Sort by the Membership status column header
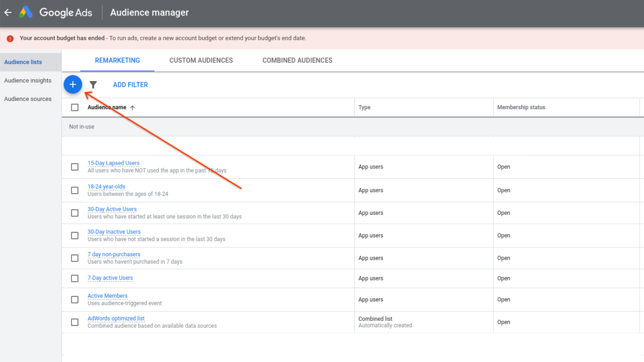This screenshot has width=644, height=362. pyautogui.click(x=521, y=107)
